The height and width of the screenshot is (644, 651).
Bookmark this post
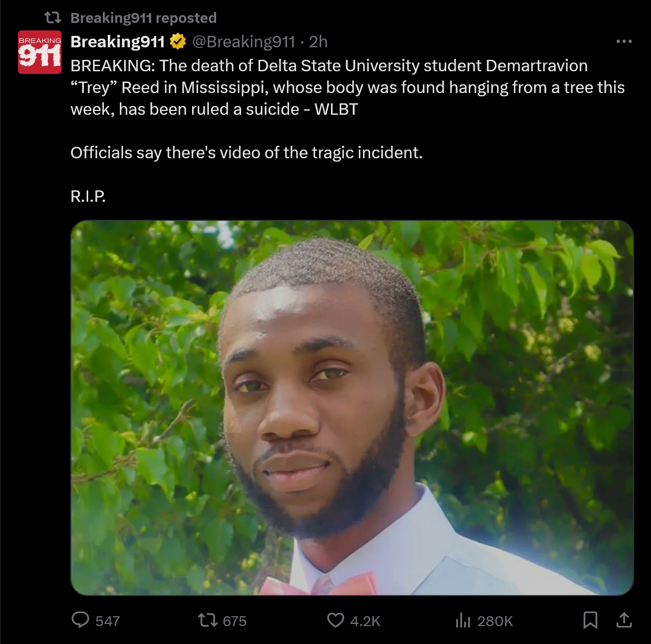coord(590,621)
